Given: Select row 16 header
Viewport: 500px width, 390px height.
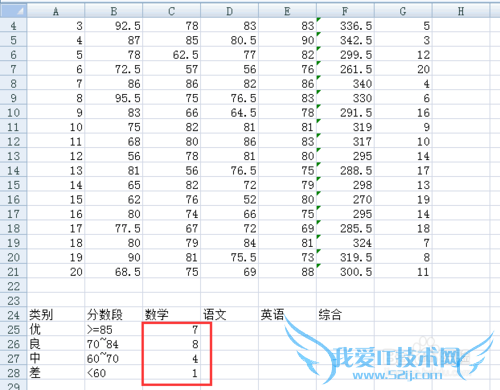Looking at the screenshot, I should tap(13, 199).
